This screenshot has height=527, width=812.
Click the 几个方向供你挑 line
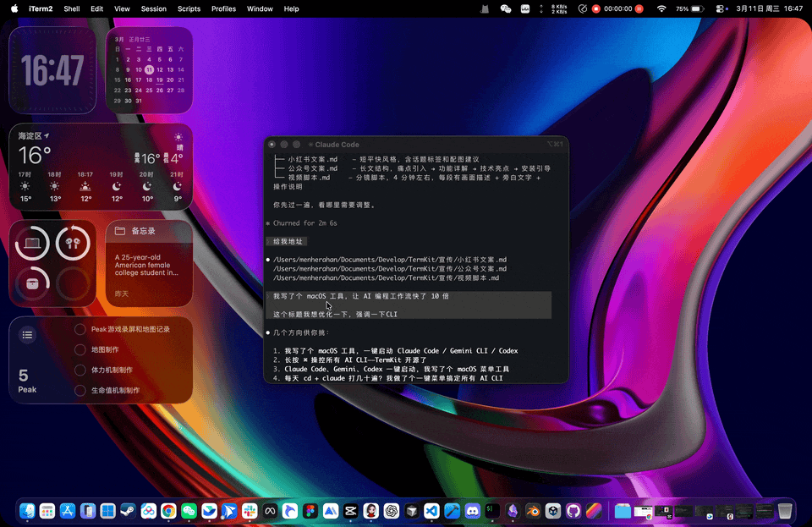tap(301, 332)
